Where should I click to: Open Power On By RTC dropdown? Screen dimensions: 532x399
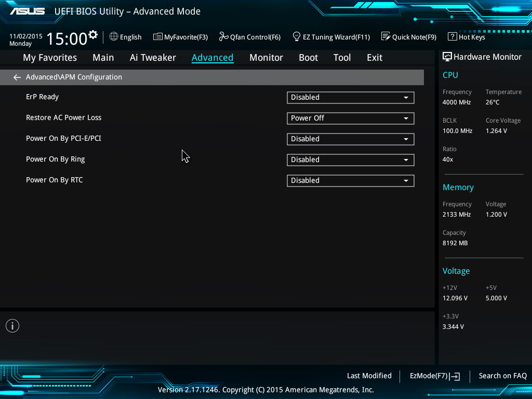[x=350, y=180]
